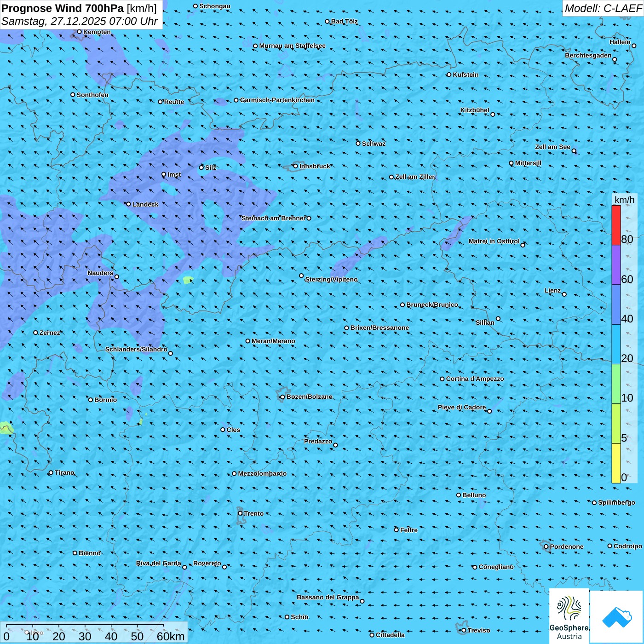This screenshot has height=644, width=644.
Task: Click the Bormio location dot
Action: [91, 400]
